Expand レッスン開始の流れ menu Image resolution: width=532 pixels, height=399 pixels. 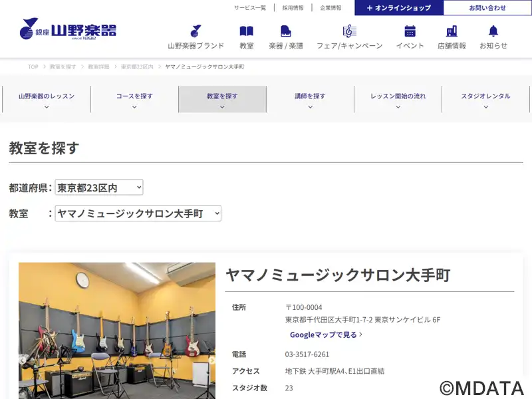(x=398, y=99)
